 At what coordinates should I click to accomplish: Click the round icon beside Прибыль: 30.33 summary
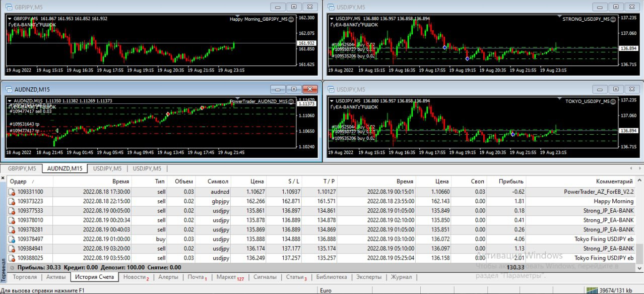click(12, 267)
